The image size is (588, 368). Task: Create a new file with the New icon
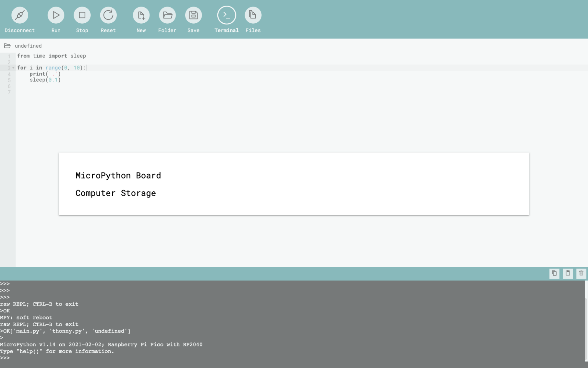pyautogui.click(x=141, y=15)
